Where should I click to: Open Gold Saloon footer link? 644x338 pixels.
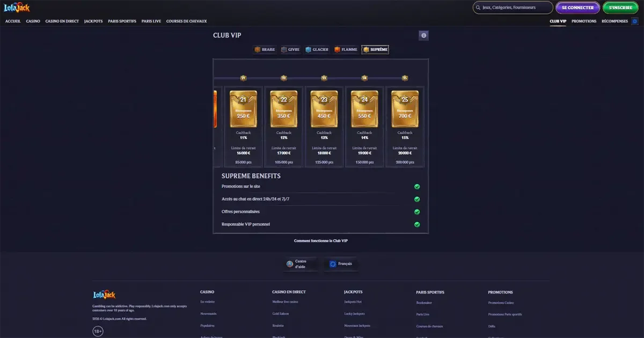pos(280,313)
